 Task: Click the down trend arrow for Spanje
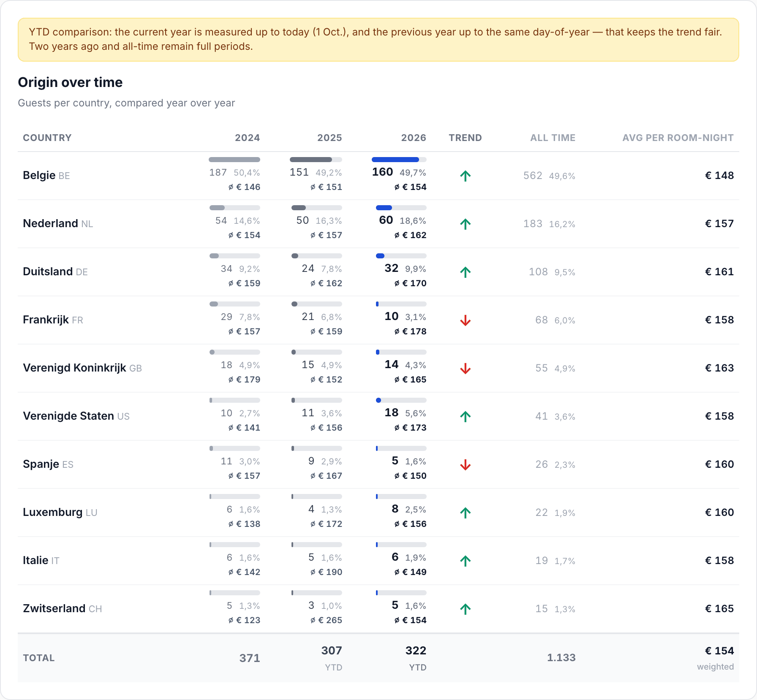pos(465,464)
